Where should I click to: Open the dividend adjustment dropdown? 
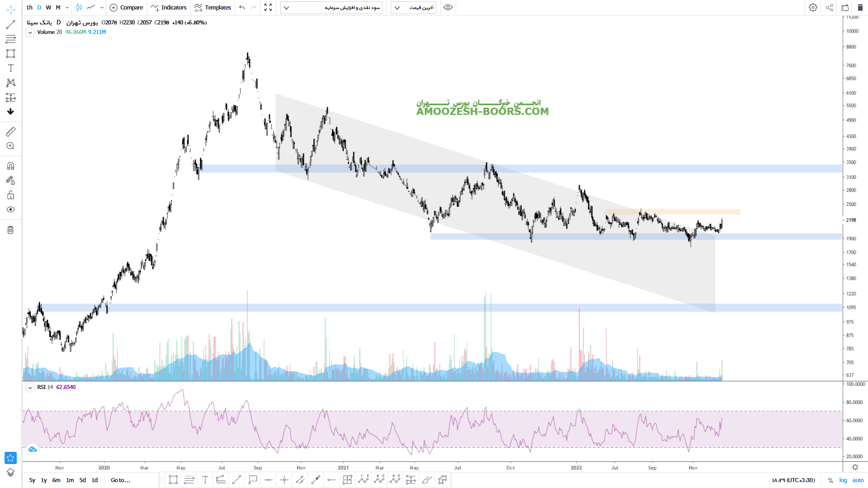[x=331, y=8]
